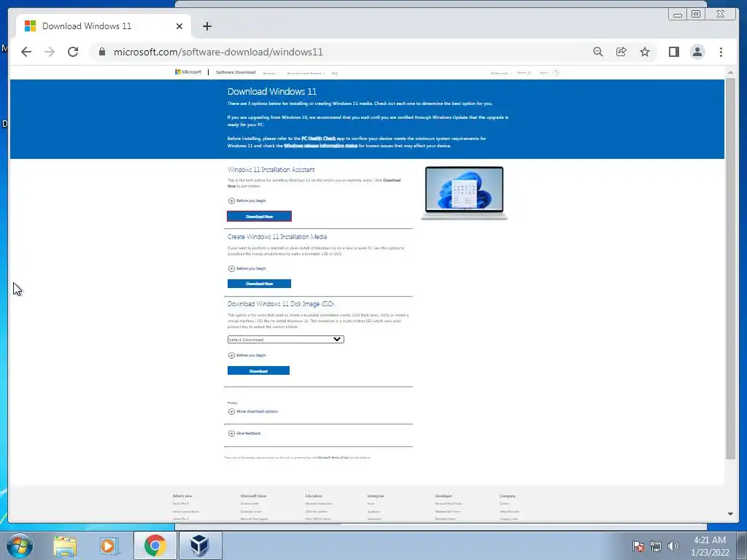Image resolution: width=747 pixels, height=560 pixels.
Task: Click the Company footer heading
Action: [508, 496]
